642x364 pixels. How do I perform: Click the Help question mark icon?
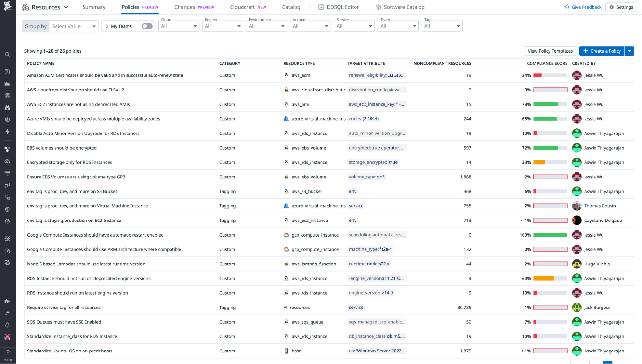coord(8,352)
